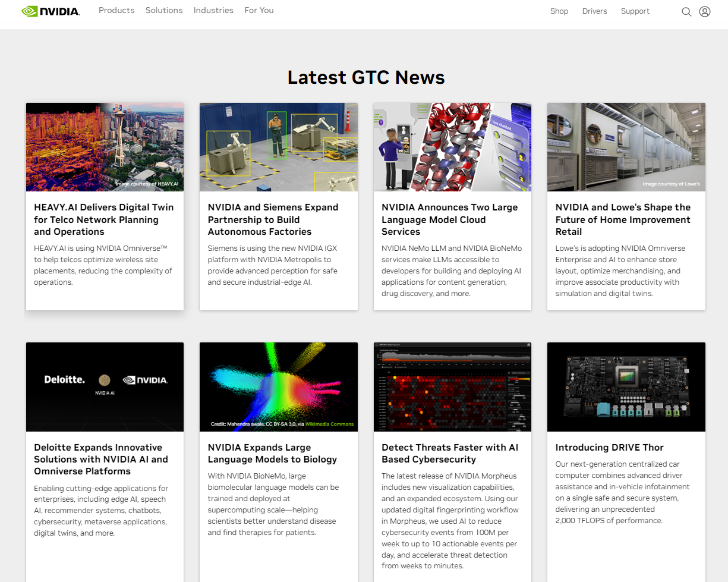Open the Deloitte NVIDIA logo thumbnail
The image size is (728, 582).
pyautogui.click(x=105, y=387)
